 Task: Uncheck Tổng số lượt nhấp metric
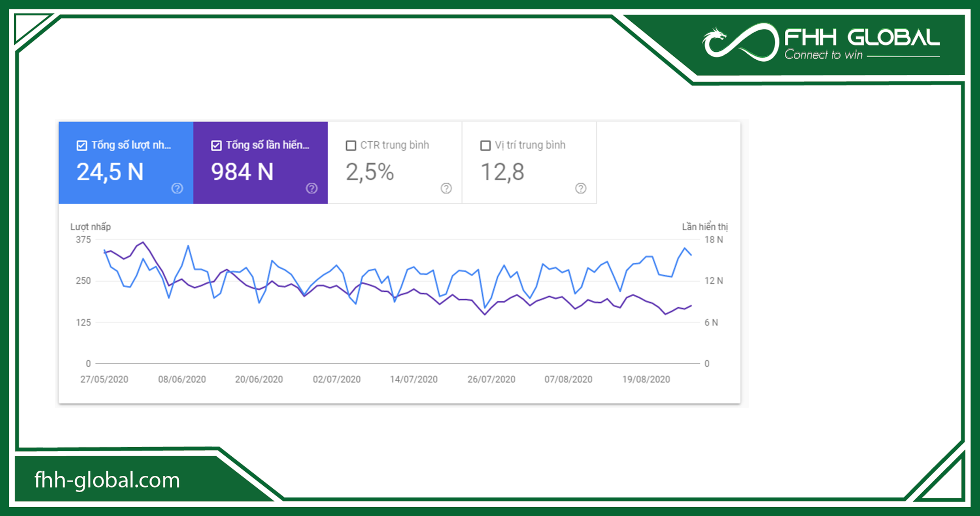81,145
